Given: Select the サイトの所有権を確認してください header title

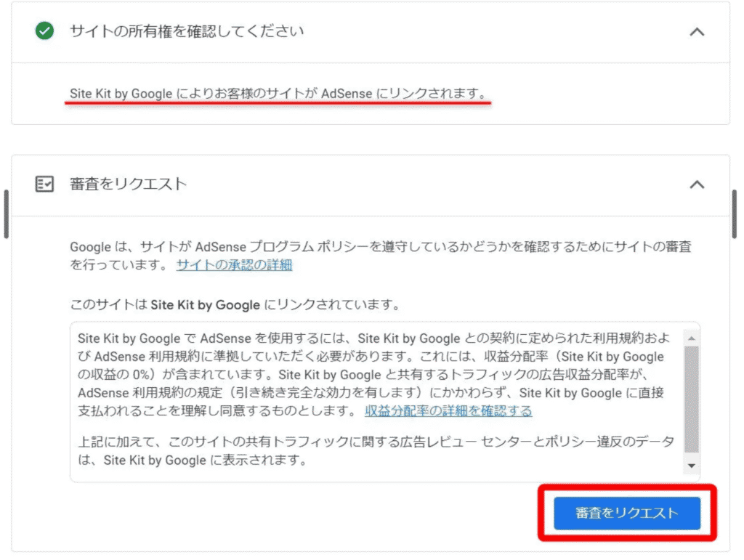Looking at the screenshot, I should point(187,31).
